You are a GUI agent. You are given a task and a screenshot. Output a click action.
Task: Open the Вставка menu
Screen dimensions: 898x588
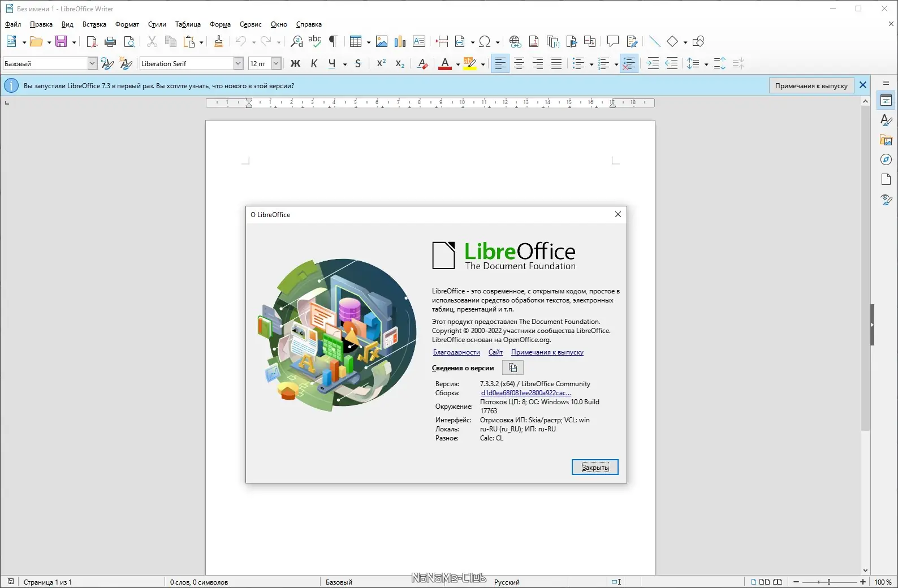tap(94, 24)
